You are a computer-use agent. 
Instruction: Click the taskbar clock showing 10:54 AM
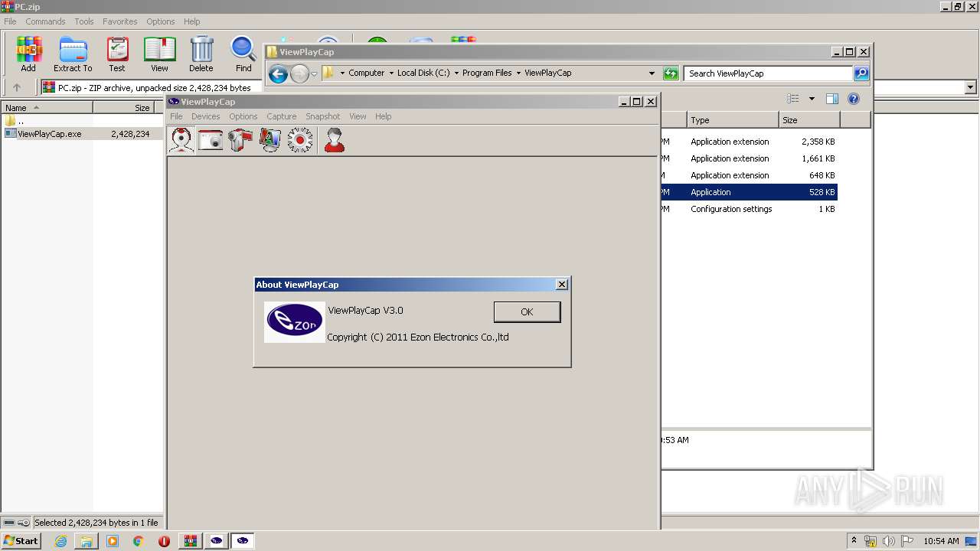point(941,541)
